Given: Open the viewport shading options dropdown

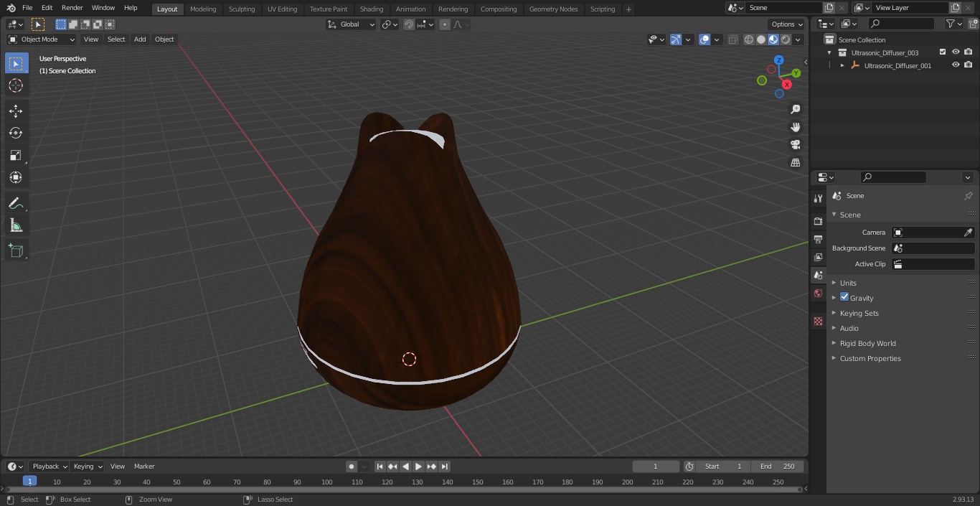Looking at the screenshot, I should coord(798,39).
